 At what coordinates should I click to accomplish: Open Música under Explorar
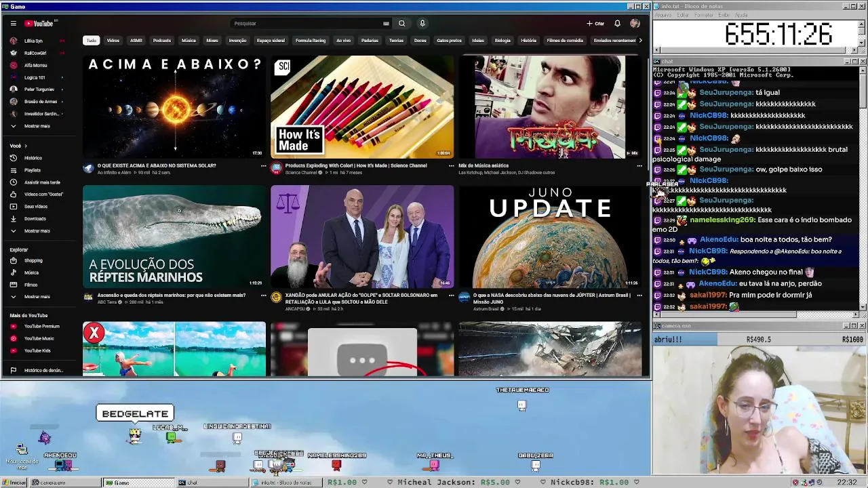point(31,272)
